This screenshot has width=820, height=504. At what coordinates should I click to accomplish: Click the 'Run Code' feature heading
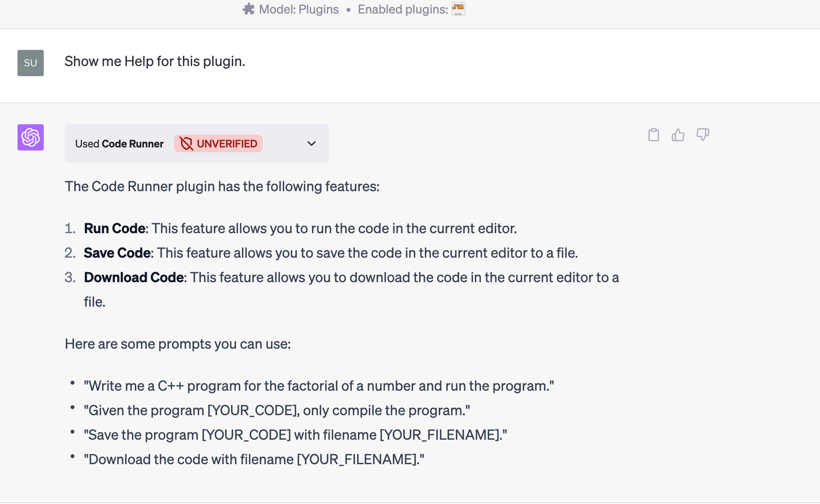[x=115, y=228]
